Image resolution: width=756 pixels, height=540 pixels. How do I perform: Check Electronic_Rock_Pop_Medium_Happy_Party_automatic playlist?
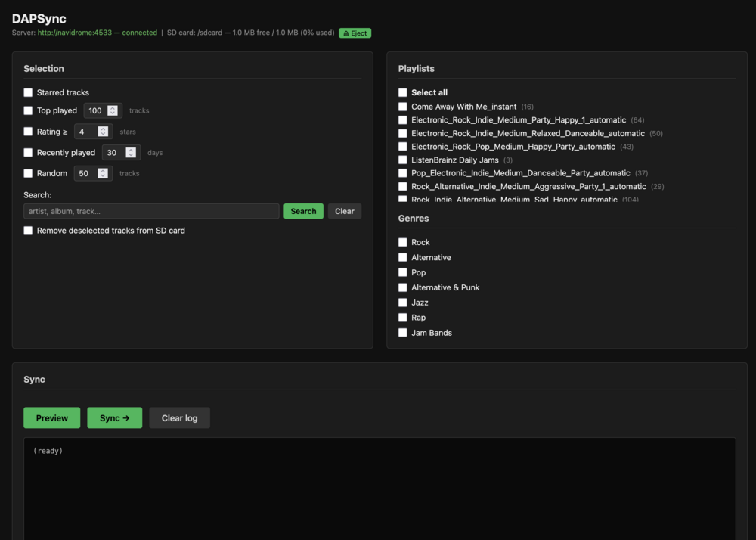point(403,147)
